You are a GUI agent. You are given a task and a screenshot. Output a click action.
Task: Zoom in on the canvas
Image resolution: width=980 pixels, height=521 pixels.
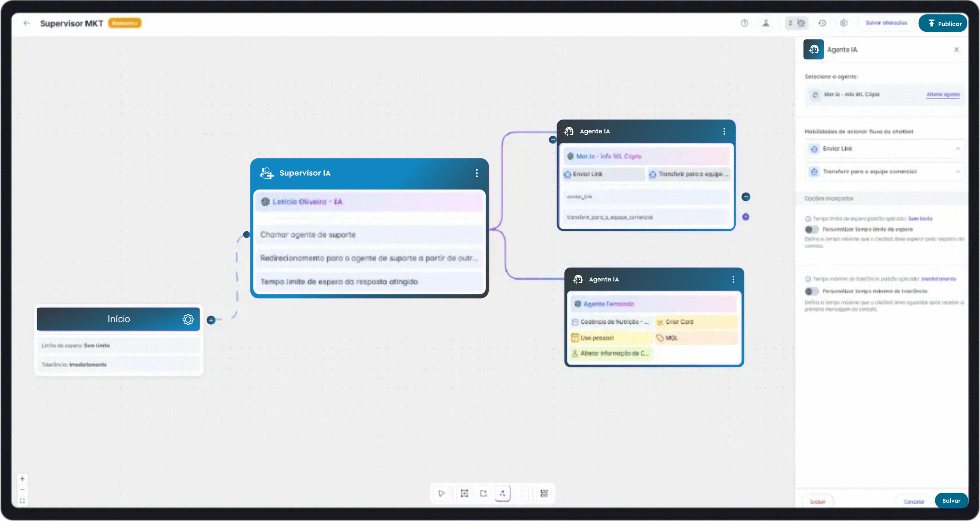(22, 479)
